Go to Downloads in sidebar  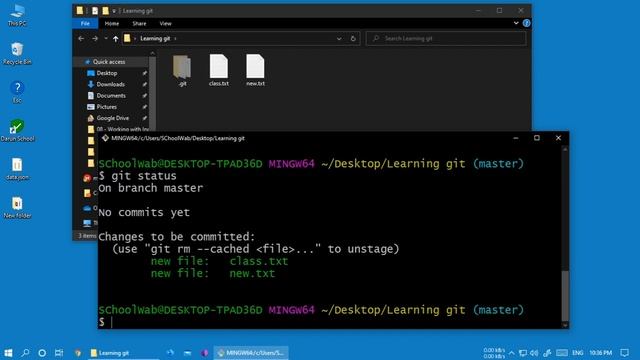[x=111, y=84]
